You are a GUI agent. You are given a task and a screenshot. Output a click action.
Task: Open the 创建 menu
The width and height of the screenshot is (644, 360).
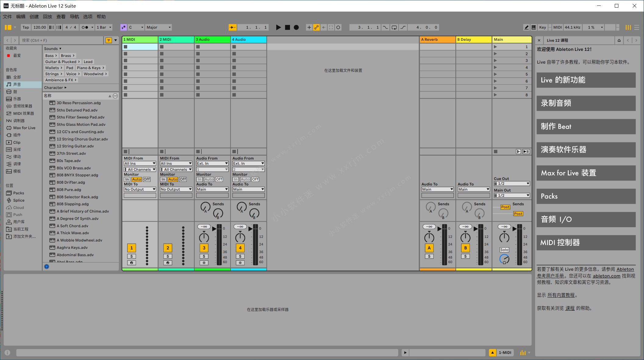34,16
